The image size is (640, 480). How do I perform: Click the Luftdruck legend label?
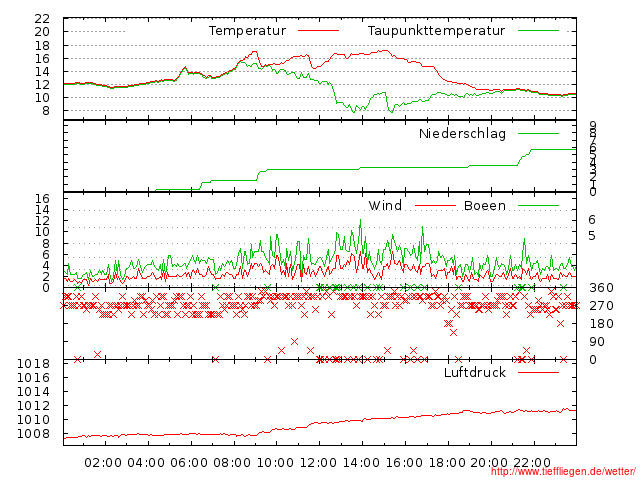pos(475,372)
